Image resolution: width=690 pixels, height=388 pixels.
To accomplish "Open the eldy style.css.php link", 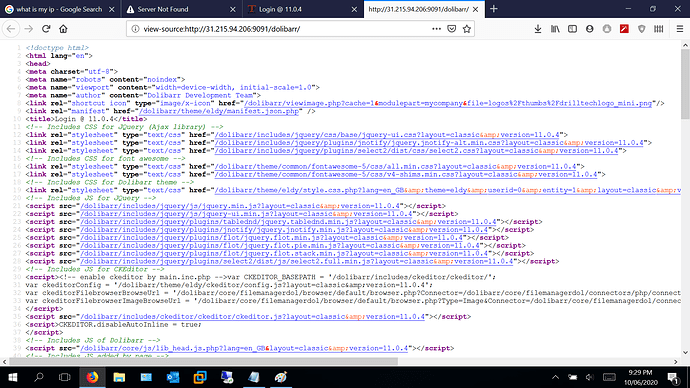I will 448,190.
